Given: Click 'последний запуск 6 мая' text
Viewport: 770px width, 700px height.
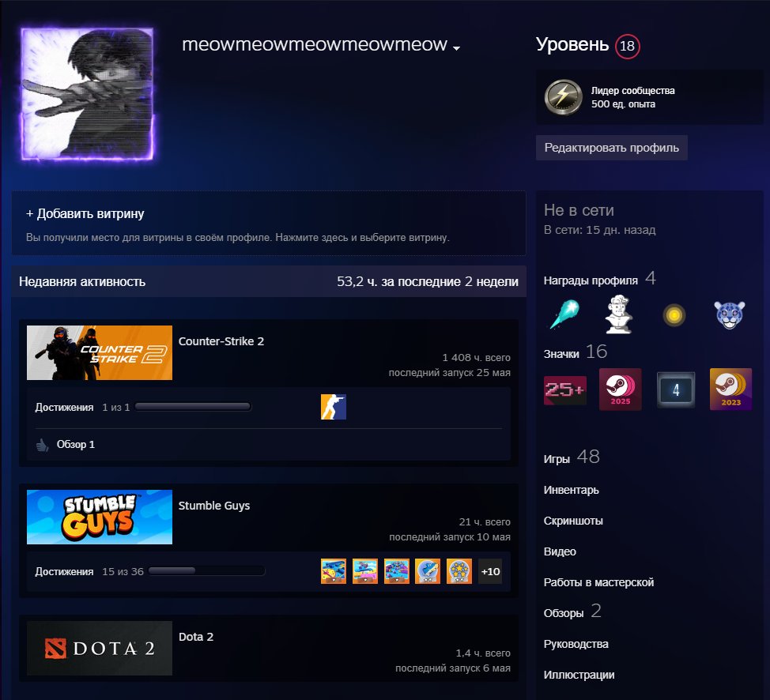Looking at the screenshot, I should pos(453,668).
